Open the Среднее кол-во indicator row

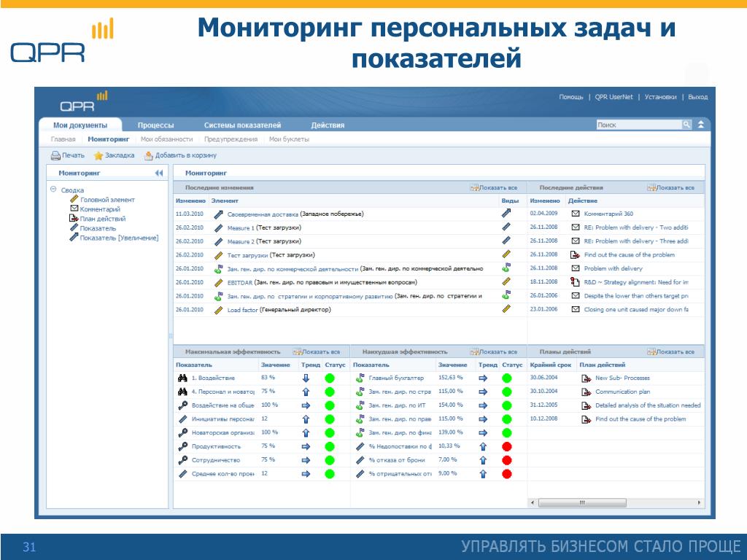click(x=223, y=474)
